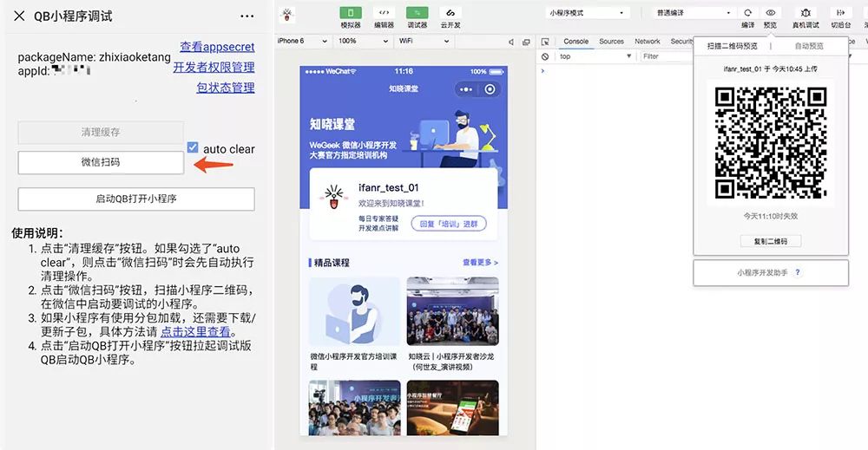Click the 微信扫码 button
This screenshot has height=450, width=868.
(x=101, y=162)
